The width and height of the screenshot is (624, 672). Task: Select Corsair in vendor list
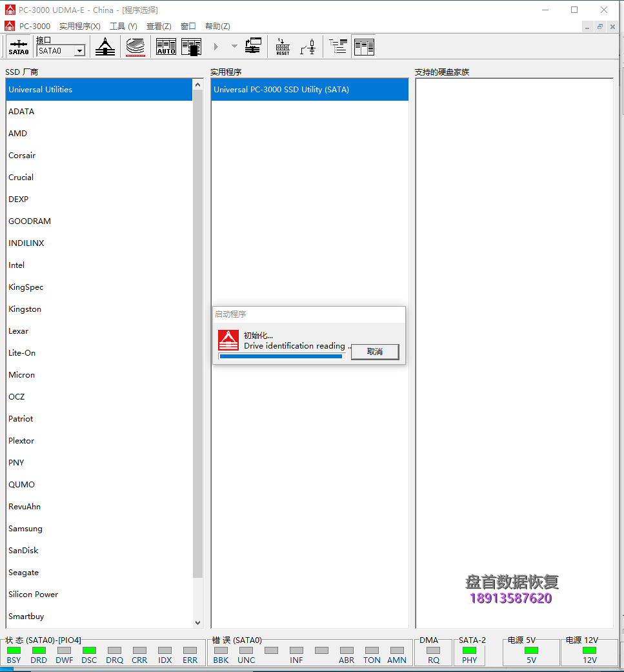tap(99, 155)
